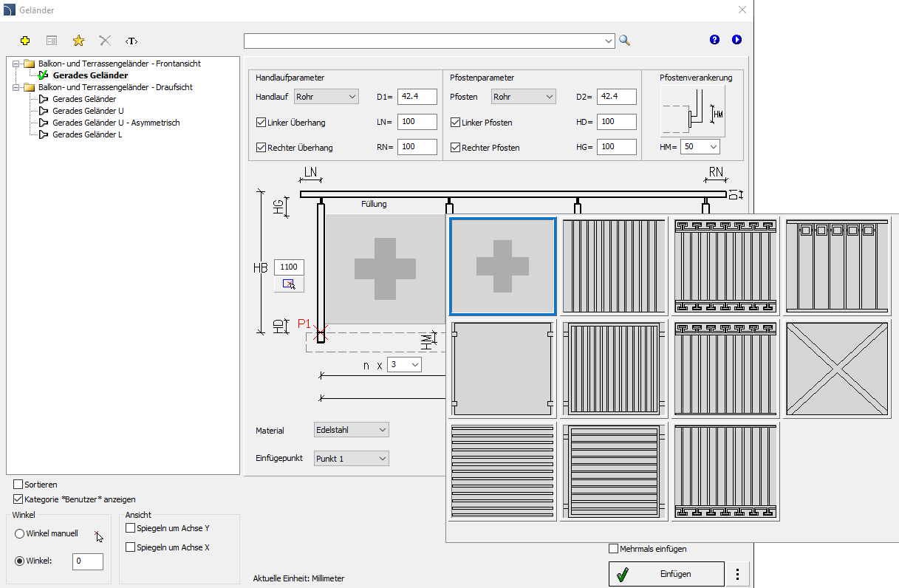Image resolution: width=899 pixels, height=588 pixels.
Task: Click the yellow plus add icon
Action: point(25,41)
